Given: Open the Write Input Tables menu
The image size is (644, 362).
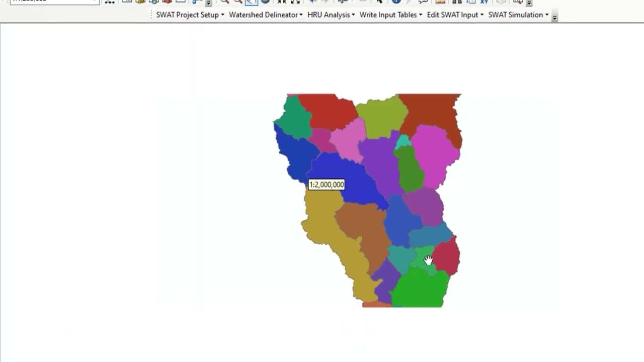Looking at the screenshot, I should [391, 15].
